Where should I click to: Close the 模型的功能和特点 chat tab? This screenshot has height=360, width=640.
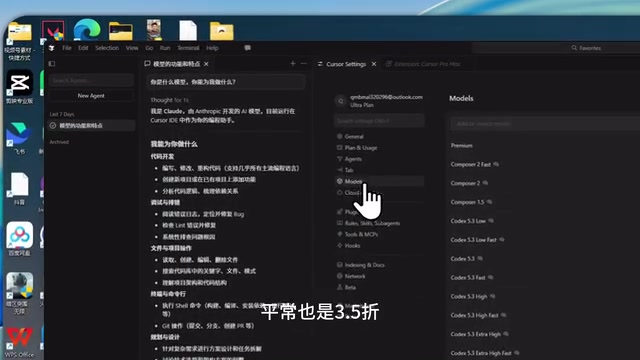point(207,64)
